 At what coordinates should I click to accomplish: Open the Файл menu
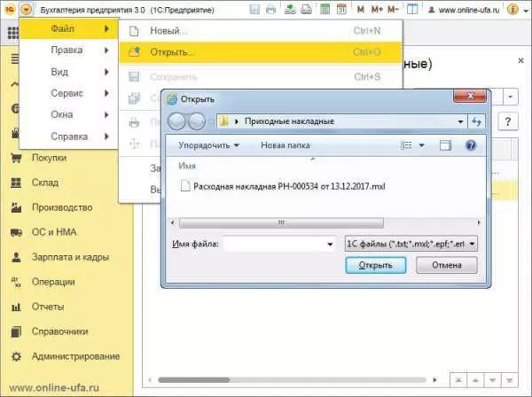tap(69, 29)
